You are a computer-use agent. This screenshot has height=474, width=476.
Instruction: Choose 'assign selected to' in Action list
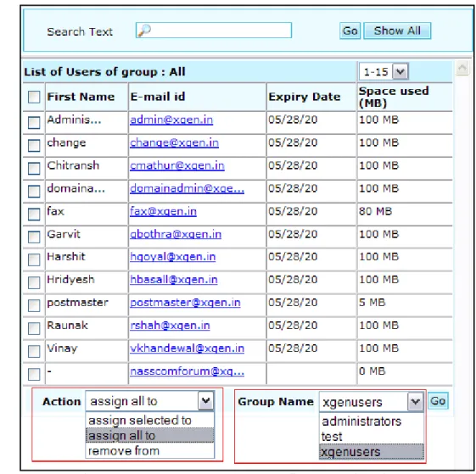150,421
